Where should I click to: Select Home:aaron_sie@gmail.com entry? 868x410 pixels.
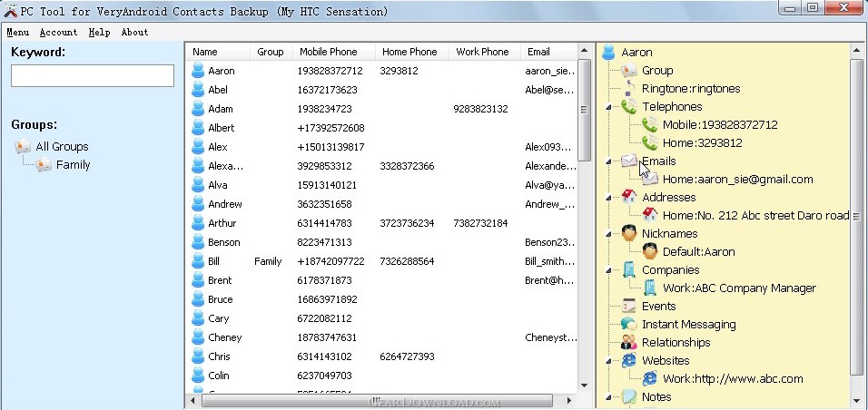click(738, 180)
